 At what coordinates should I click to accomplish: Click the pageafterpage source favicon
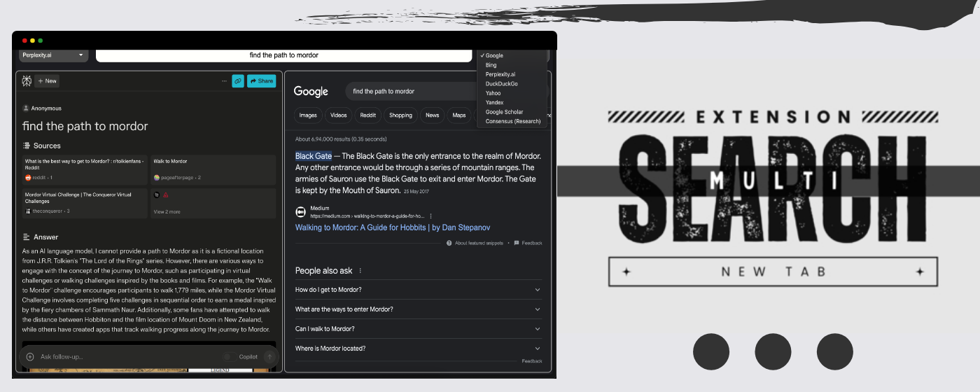(x=157, y=178)
